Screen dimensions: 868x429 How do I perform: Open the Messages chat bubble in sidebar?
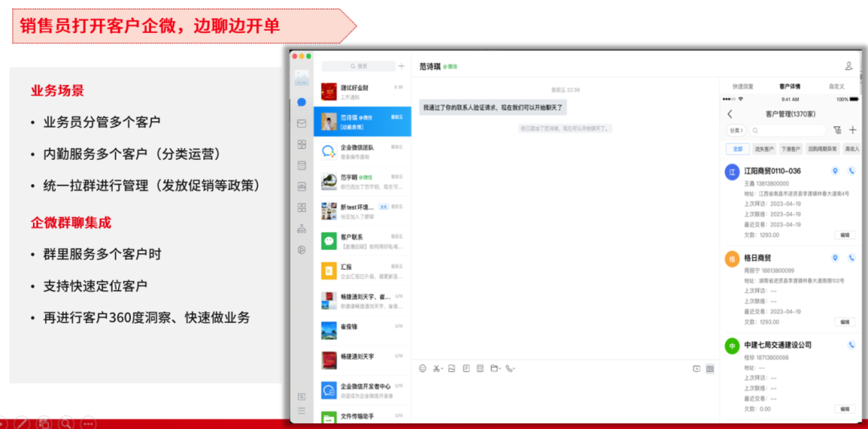(x=301, y=102)
